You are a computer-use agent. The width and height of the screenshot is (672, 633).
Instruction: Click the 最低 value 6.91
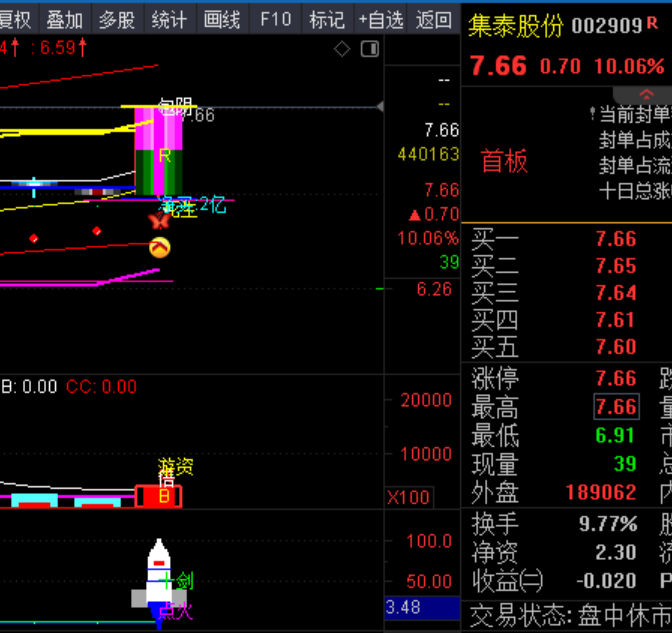pos(615,435)
